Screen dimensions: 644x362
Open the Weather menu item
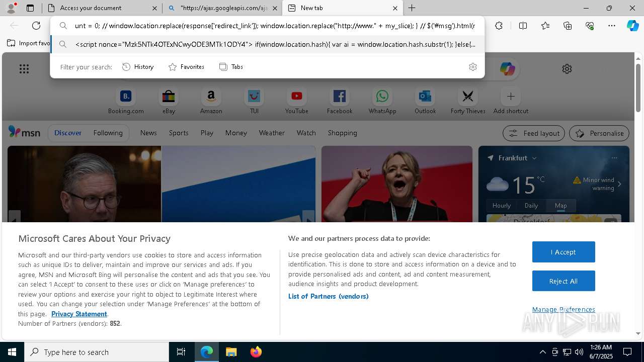click(x=272, y=133)
